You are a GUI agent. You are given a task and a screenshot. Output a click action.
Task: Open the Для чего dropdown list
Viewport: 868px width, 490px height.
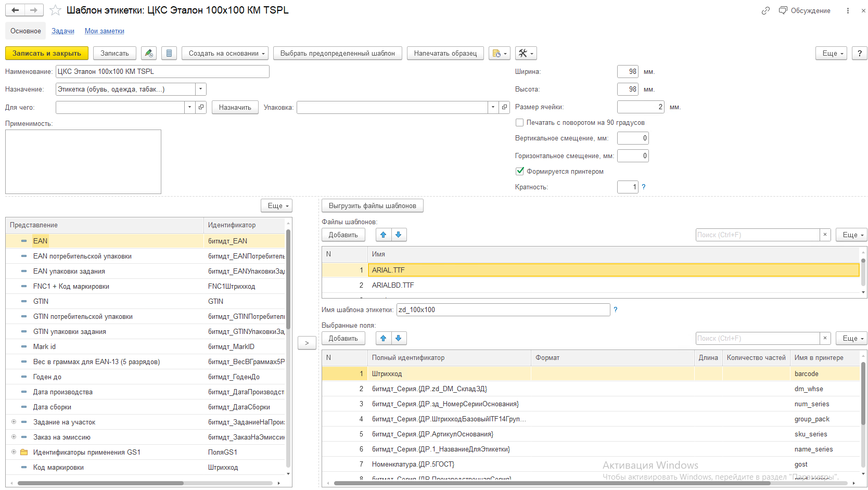coord(190,107)
